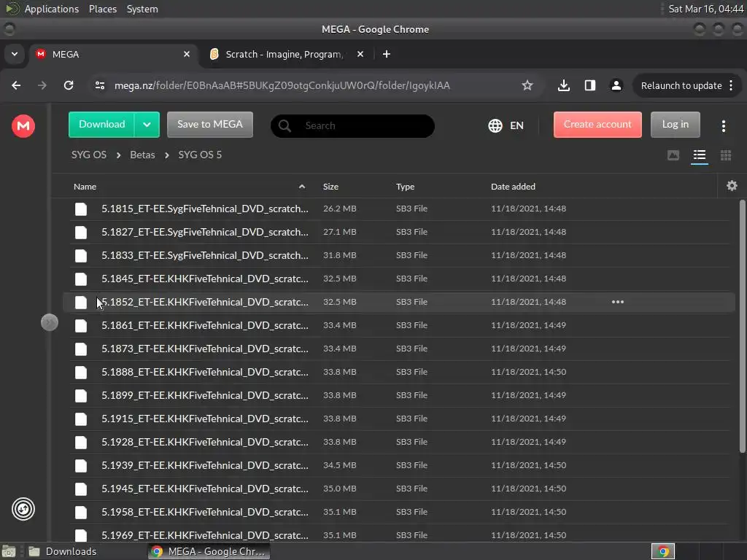
Task: Open the System menu
Action: (x=142, y=9)
